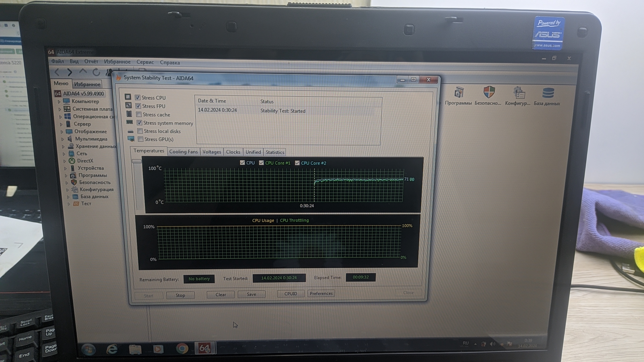644x362 pixels.
Task: Switch to Statistics tab
Action: pos(275,152)
